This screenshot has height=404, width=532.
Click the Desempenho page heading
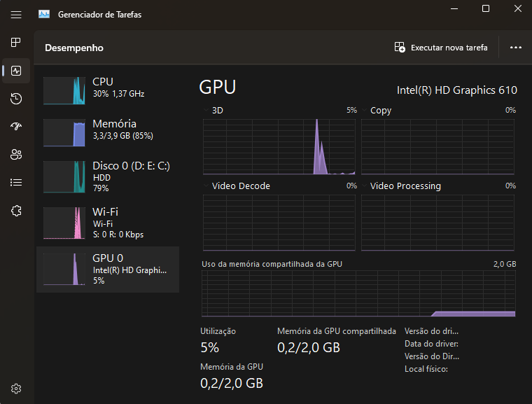pyautogui.click(x=74, y=48)
